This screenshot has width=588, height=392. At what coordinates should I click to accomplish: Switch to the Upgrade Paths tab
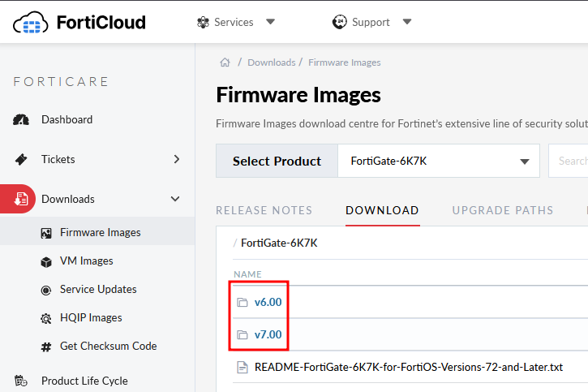(x=502, y=210)
